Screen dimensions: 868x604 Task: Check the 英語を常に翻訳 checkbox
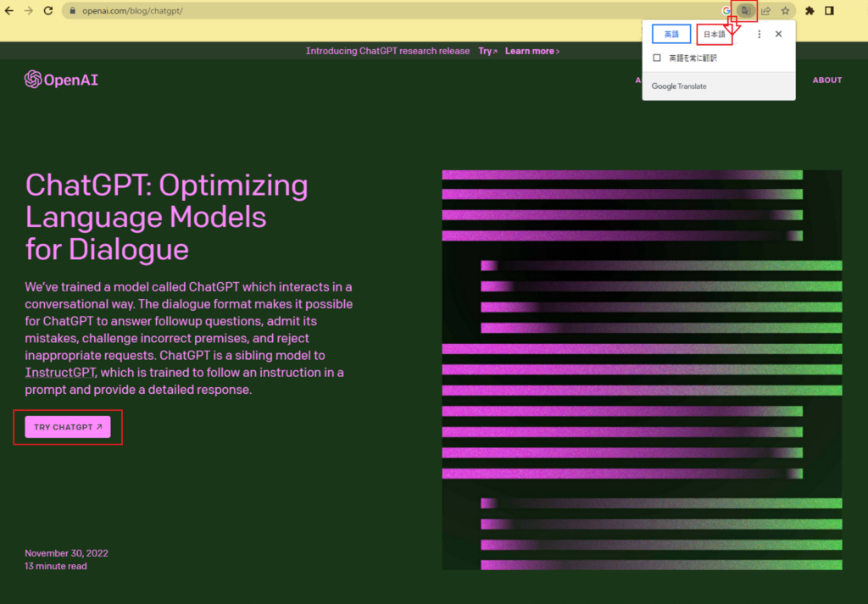point(657,58)
